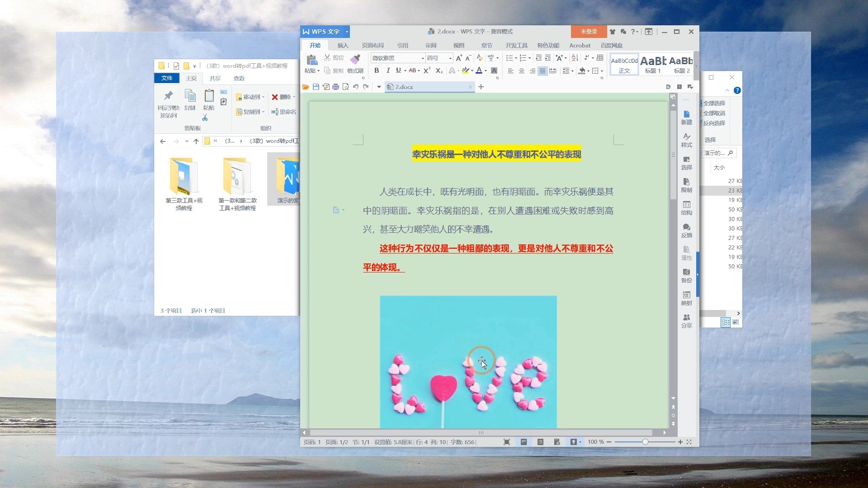
Task: Click the 分享 share icon in sidebar
Action: (686, 320)
